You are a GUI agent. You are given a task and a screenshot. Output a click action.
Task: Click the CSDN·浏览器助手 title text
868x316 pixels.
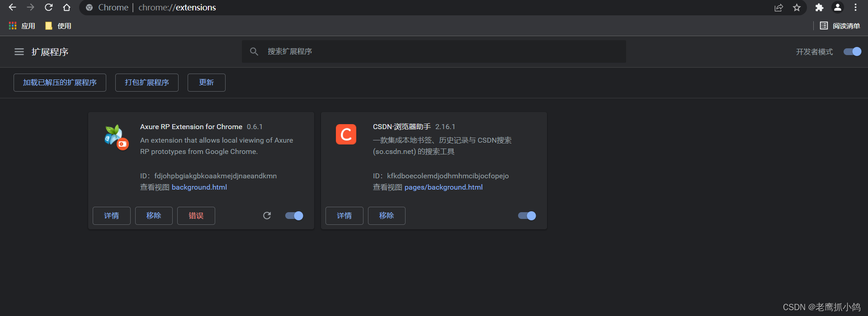pyautogui.click(x=402, y=127)
